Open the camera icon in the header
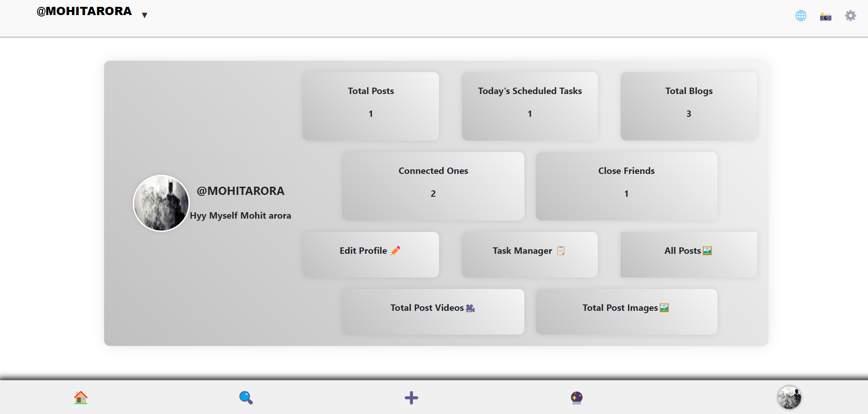This screenshot has width=868, height=414. point(825,17)
